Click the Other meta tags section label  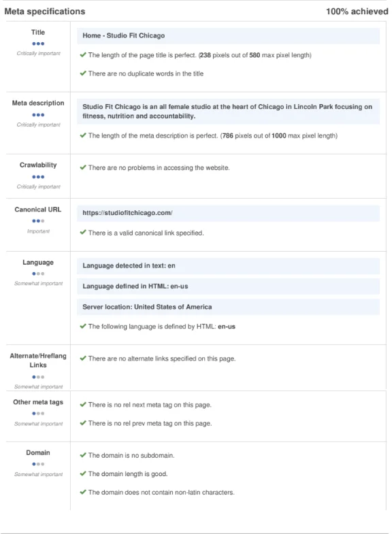coord(38,402)
